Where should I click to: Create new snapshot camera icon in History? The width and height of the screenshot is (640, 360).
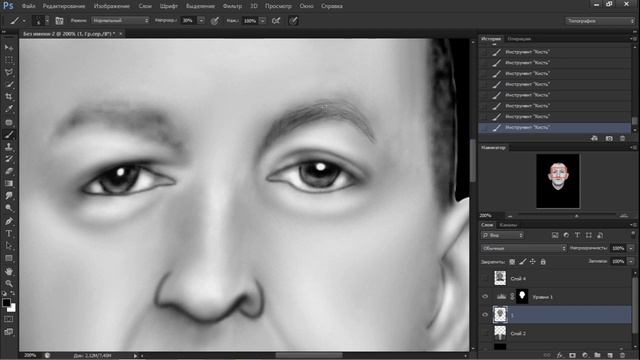click(609, 138)
